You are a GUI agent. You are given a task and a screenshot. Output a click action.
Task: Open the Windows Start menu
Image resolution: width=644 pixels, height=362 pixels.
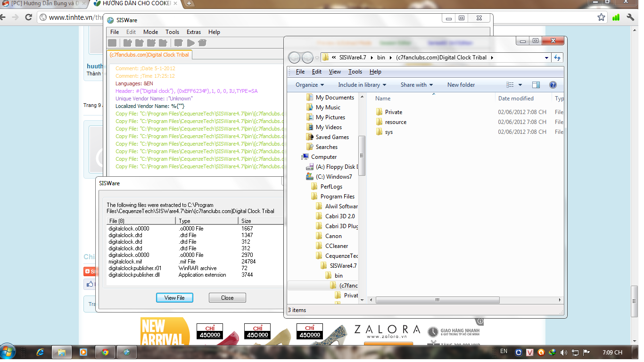pyautogui.click(x=8, y=352)
